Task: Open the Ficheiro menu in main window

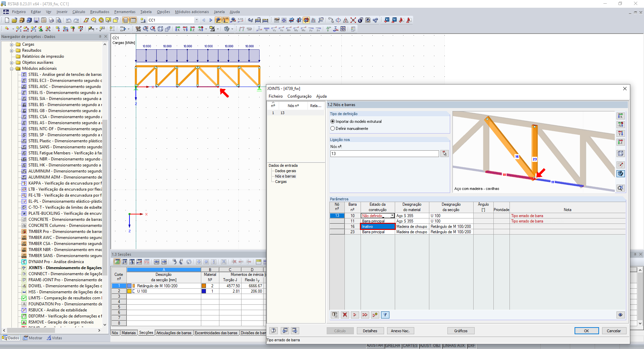Action: tap(19, 12)
